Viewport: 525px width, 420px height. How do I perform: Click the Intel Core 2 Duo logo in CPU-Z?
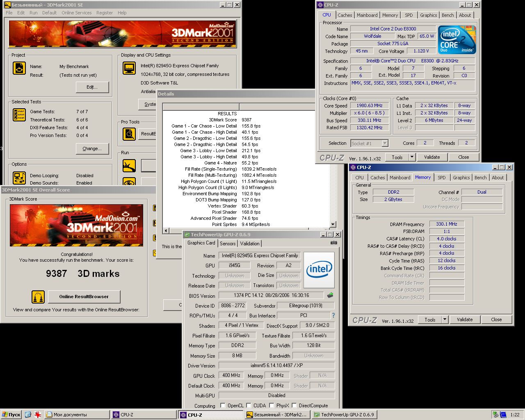457,40
